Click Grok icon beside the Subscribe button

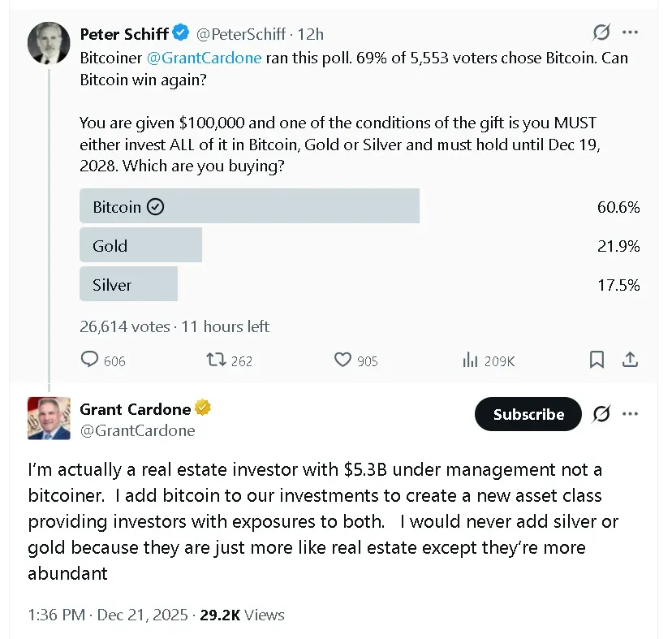pos(601,414)
